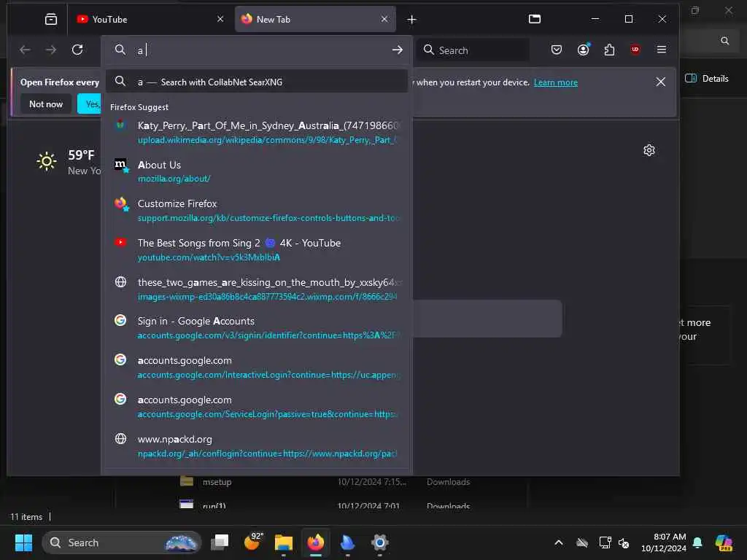Open the Windows Start menu
747x560 pixels.
click(23, 542)
